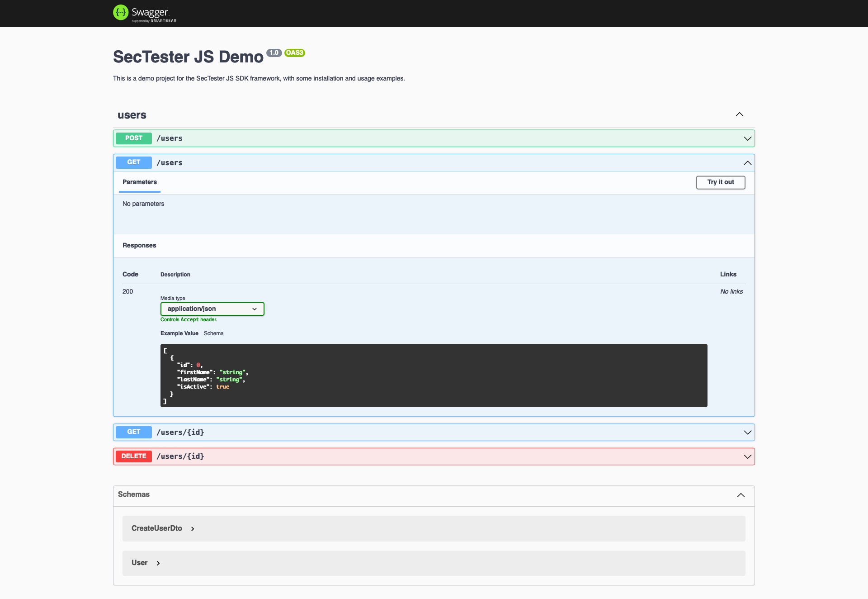The image size is (868, 599).
Task: Switch to the Schema tab
Action: (214, 333)
